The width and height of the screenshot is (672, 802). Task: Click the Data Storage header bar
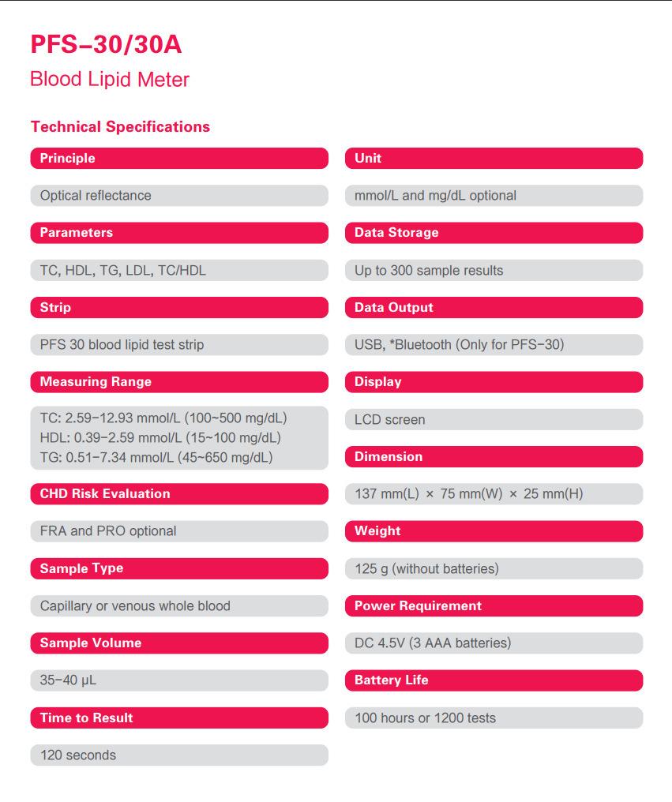coord(494,233)
